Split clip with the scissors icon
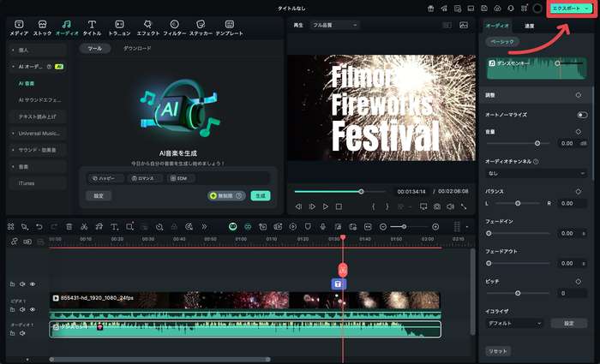Image resolution: width=600 pixels, height=364 pixels. click(84, 227)
